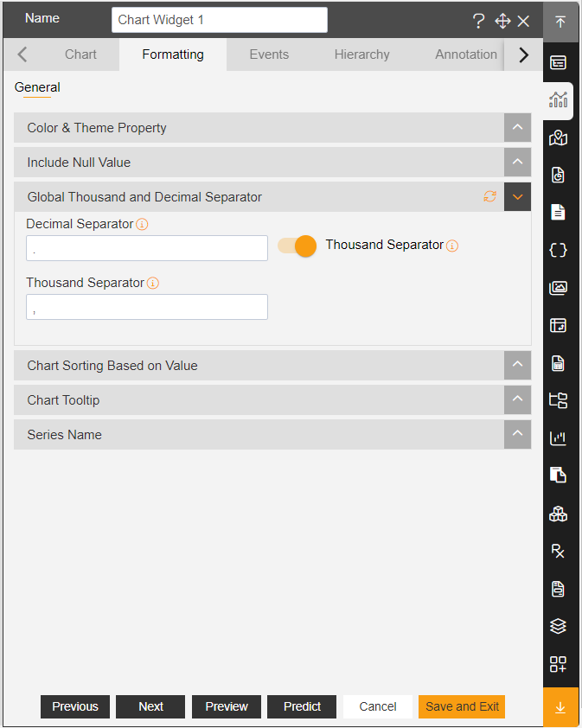Open the image gallery sidebar icon
This screenshot has height=728, width=582.
click(558, 288)
